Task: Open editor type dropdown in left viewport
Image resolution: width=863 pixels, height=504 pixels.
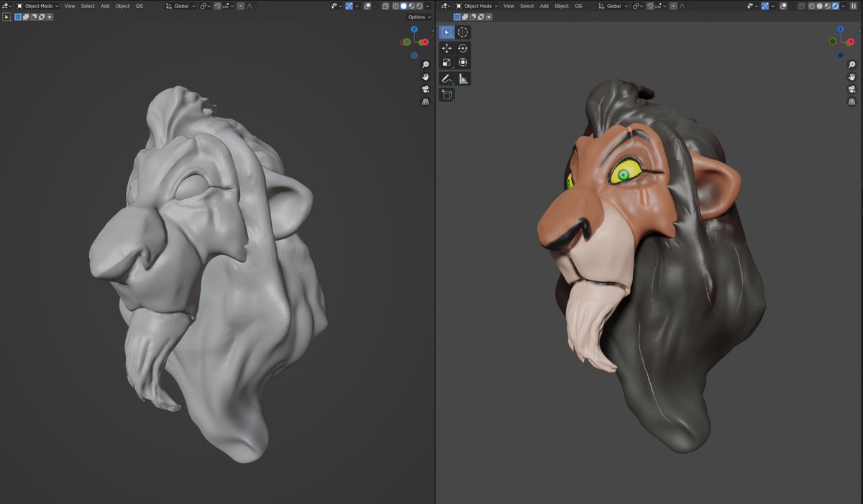Action: 6,6
